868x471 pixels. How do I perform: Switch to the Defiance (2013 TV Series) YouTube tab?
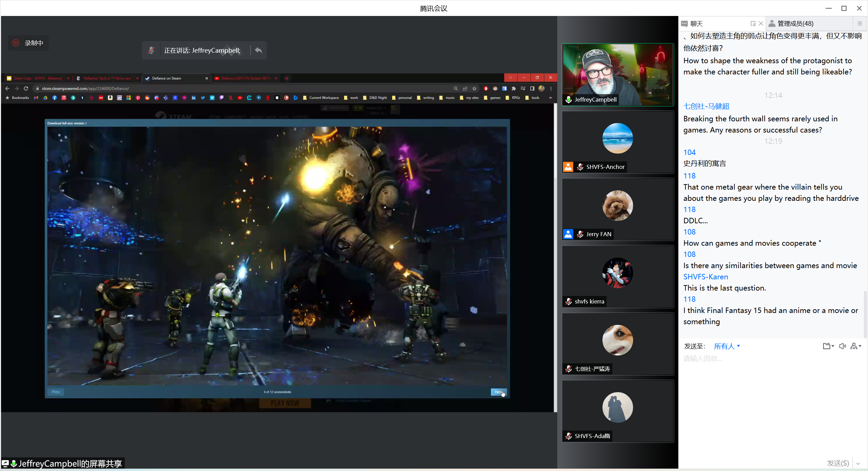click(x=245, y=78)
